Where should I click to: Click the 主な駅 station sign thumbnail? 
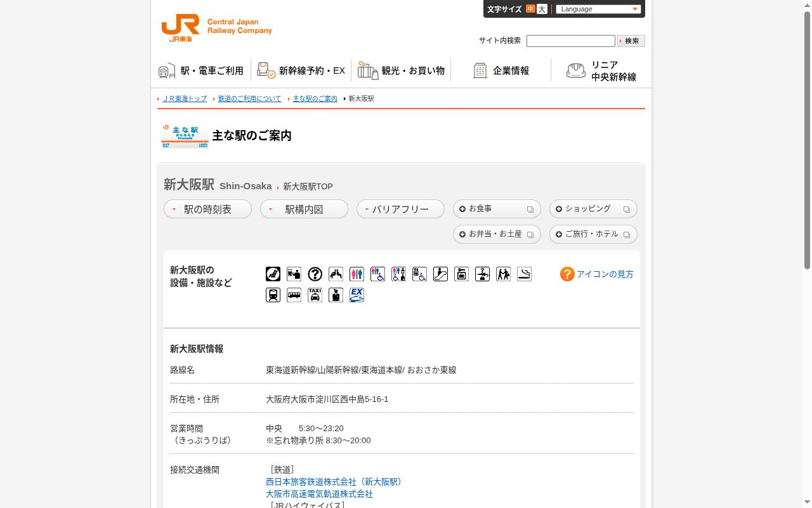[x=185, y=136]
